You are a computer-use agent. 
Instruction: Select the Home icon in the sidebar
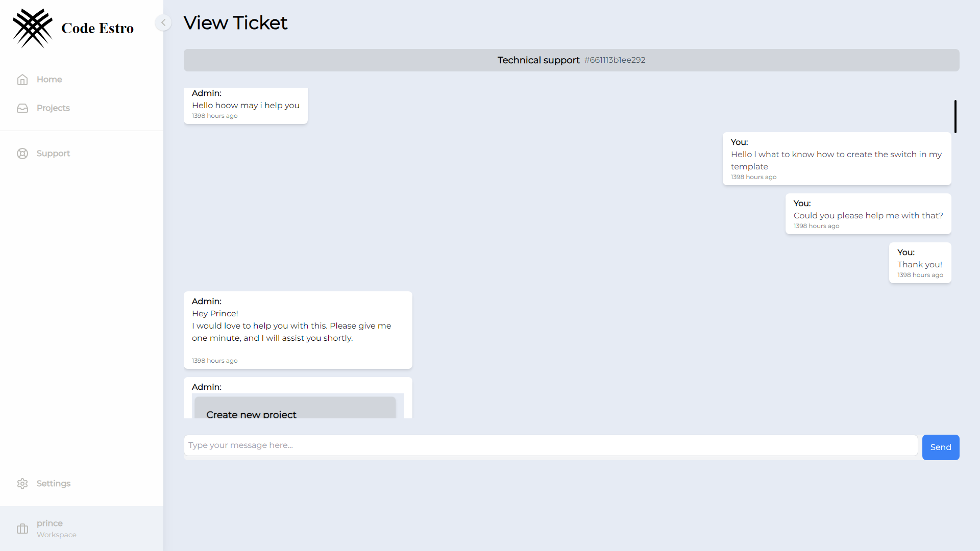pyautogui.click(x=22, y=79)
